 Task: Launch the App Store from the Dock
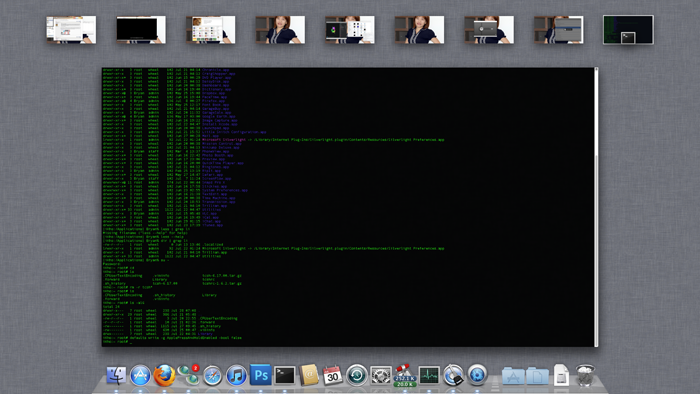(x=140, y=375)
